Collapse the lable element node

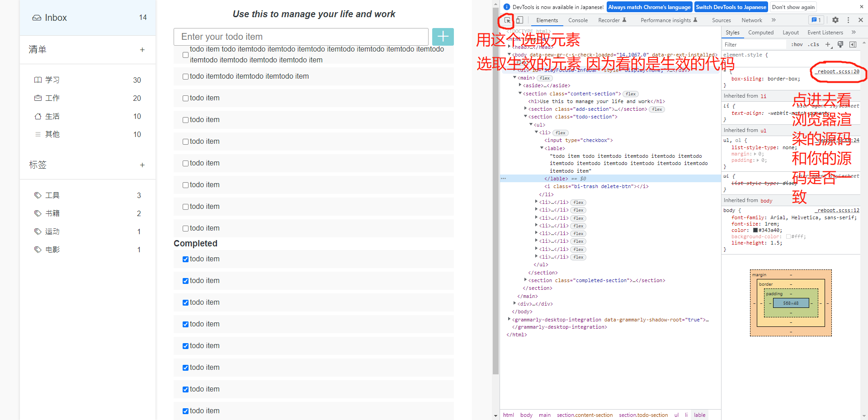pyautogui.click(x=542, y=148)
